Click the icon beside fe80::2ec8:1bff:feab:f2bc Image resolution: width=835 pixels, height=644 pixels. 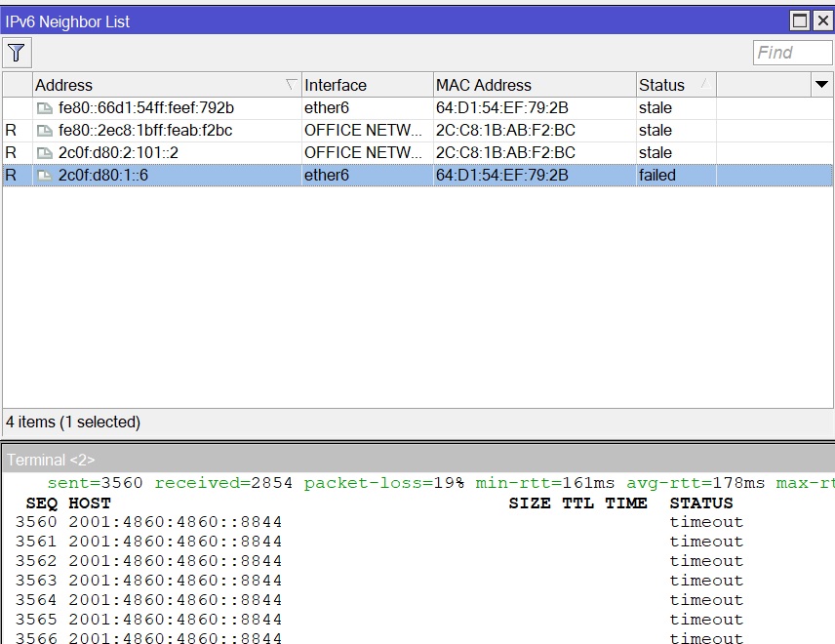[45, 131]
